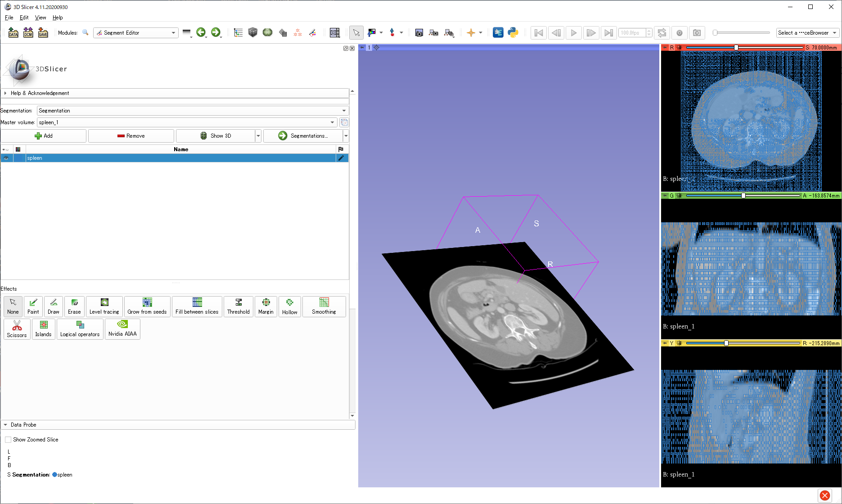
Task: Select the Fill between slices effect
Action: point(197,306)
